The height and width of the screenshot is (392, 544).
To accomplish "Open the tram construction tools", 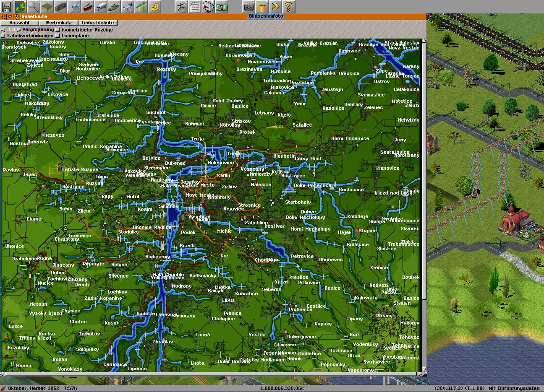I will pyautogui.click(x=87, y=7).
